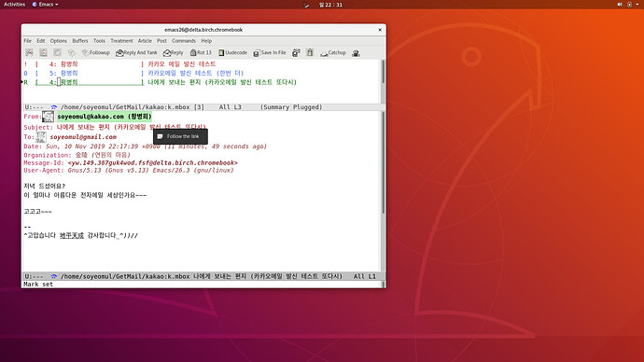Click body line '고고고~~~'

[37, 212]
